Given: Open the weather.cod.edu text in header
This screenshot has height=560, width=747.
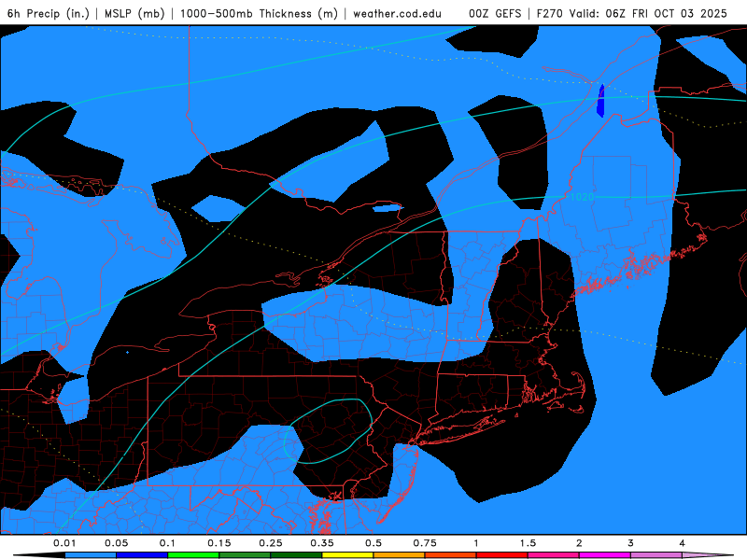Looking at the screenshot, I should (x=397, y=13).
